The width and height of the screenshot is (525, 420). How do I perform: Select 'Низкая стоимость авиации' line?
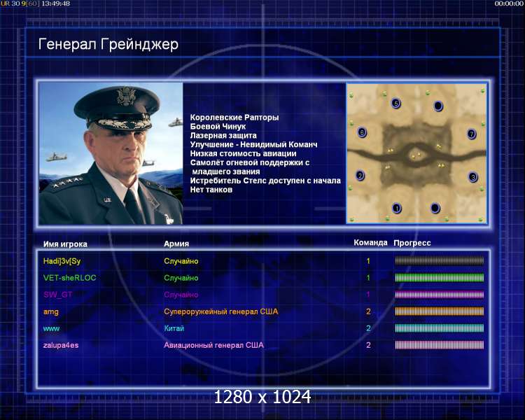pos(243,154)
